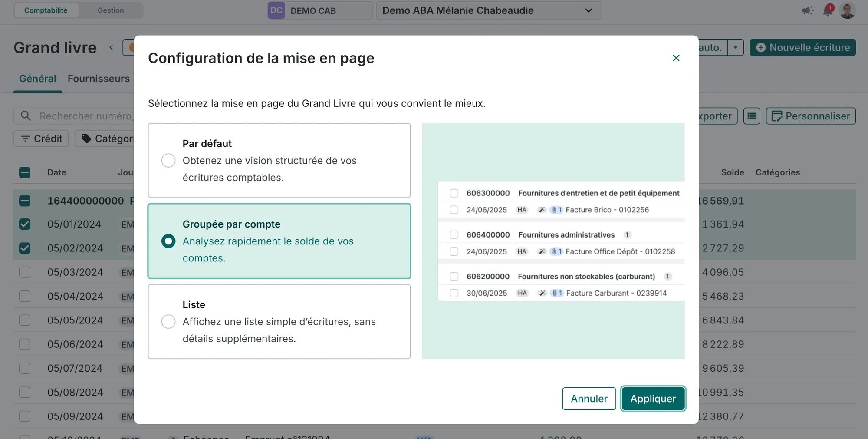The width and height of the screenshot is (868, 439).
Task: Open the Crédit filter
Action: [42, 139]
